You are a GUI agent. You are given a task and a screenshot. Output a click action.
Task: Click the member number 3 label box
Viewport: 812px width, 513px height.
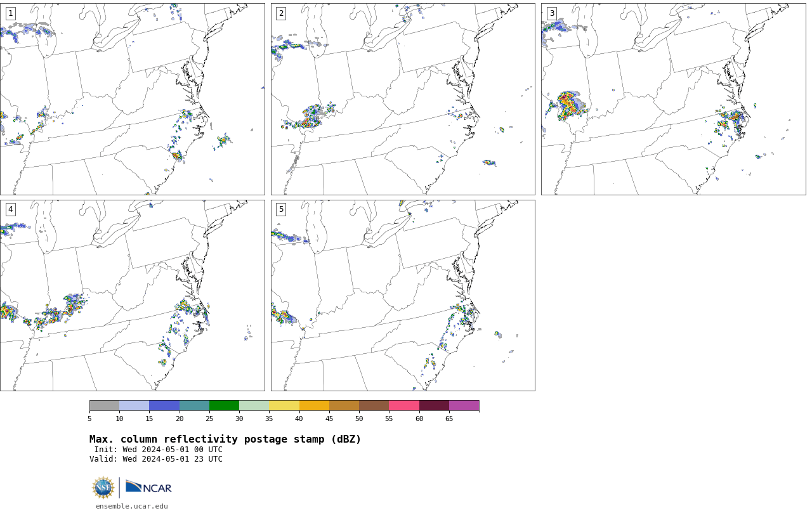point(551,13)
